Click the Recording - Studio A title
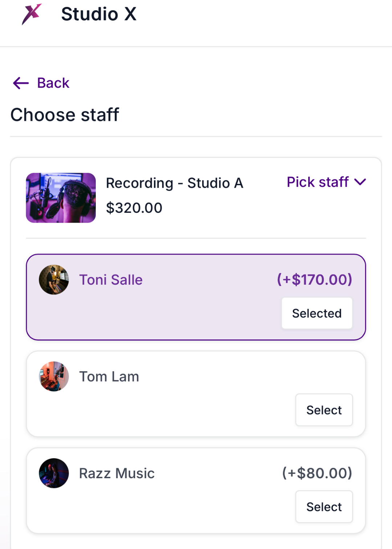This screenshot has width=392, height=549. click(x=175, y=183)
